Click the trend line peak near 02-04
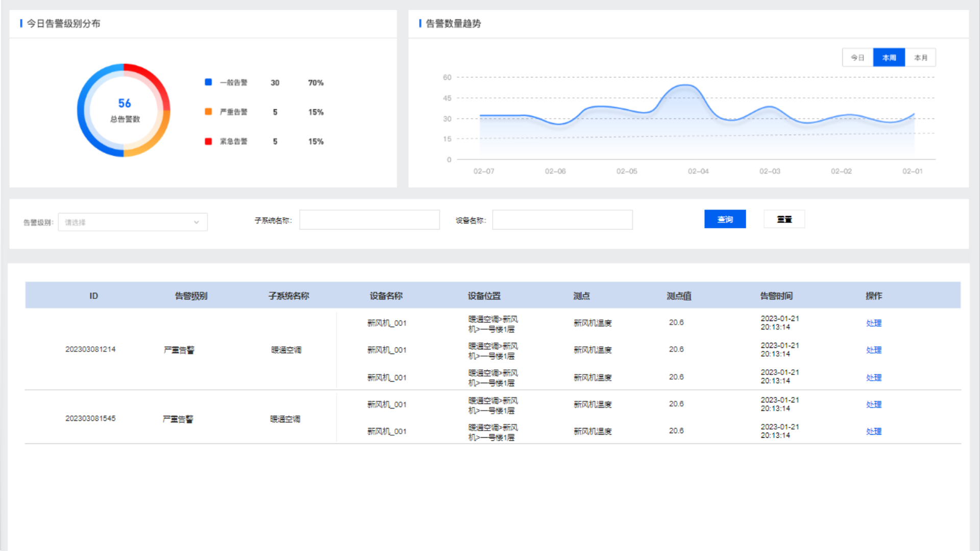 coord(685,85)
